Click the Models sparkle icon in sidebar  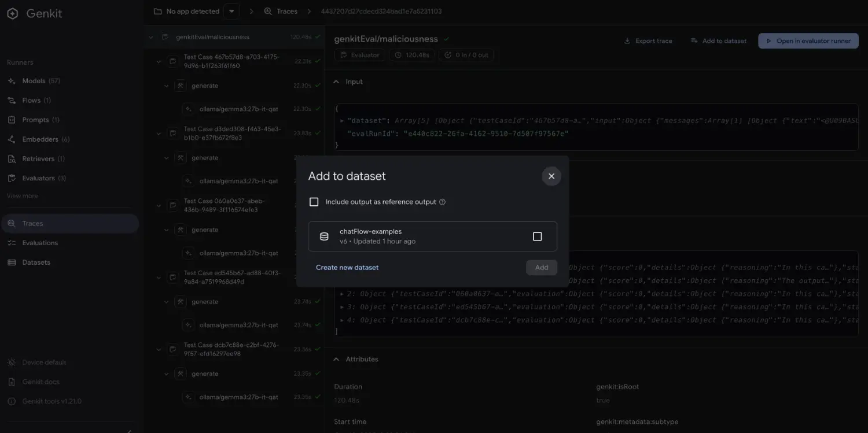[x=12, y=81]
